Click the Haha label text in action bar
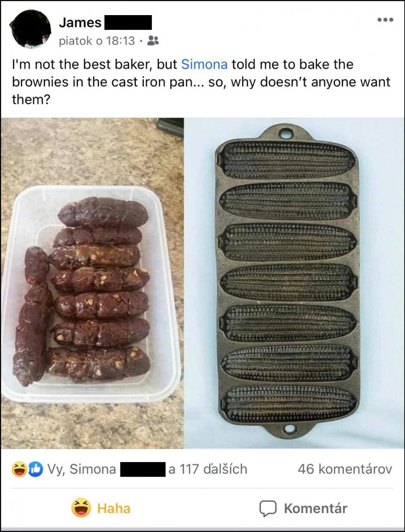405x532 pixels. (114, 508)
